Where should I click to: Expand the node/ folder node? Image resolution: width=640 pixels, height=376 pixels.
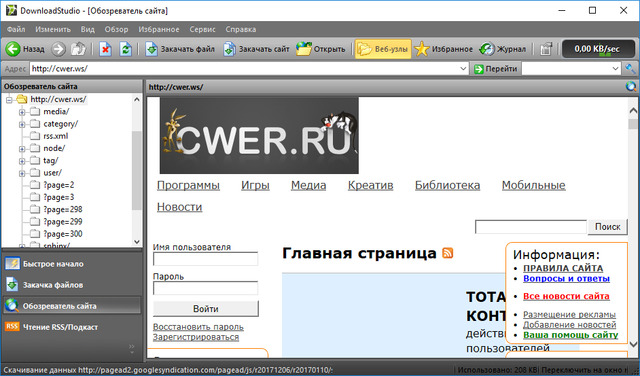[22, 149]
